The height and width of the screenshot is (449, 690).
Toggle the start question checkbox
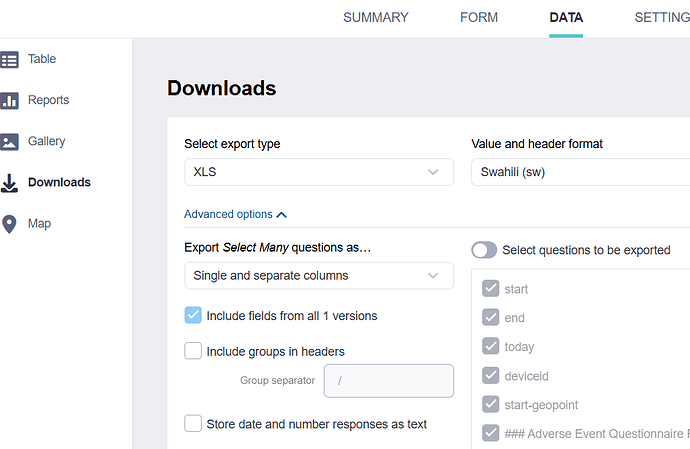[490, 289]
